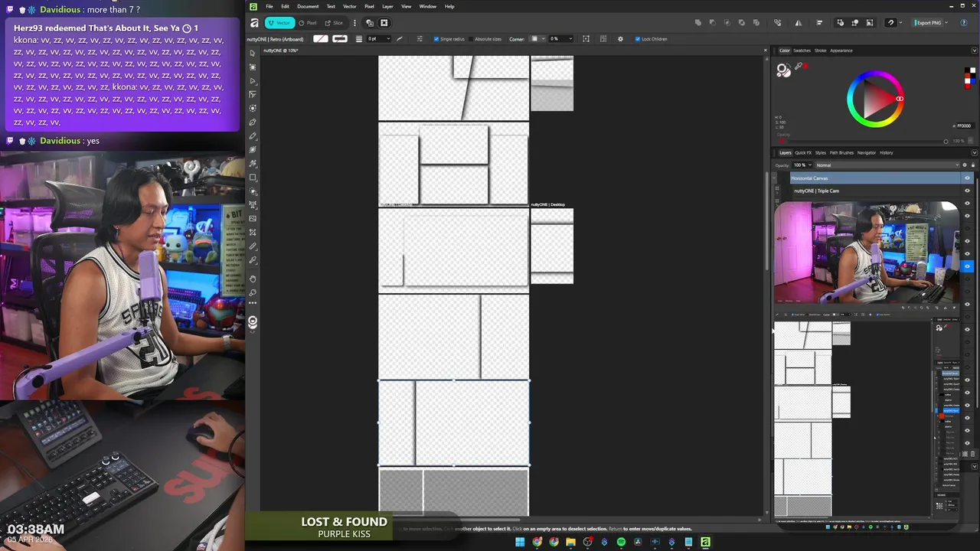Open the Document menu
Image resolution: width=980 pixels, height=551 pixels.
pyautogui.click(x=308, y=6)
